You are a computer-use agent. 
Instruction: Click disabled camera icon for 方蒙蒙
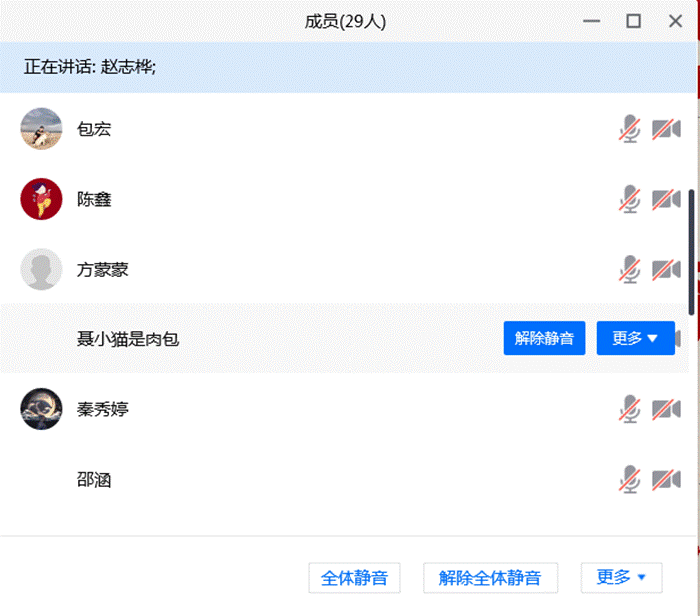tap(666, 269)
